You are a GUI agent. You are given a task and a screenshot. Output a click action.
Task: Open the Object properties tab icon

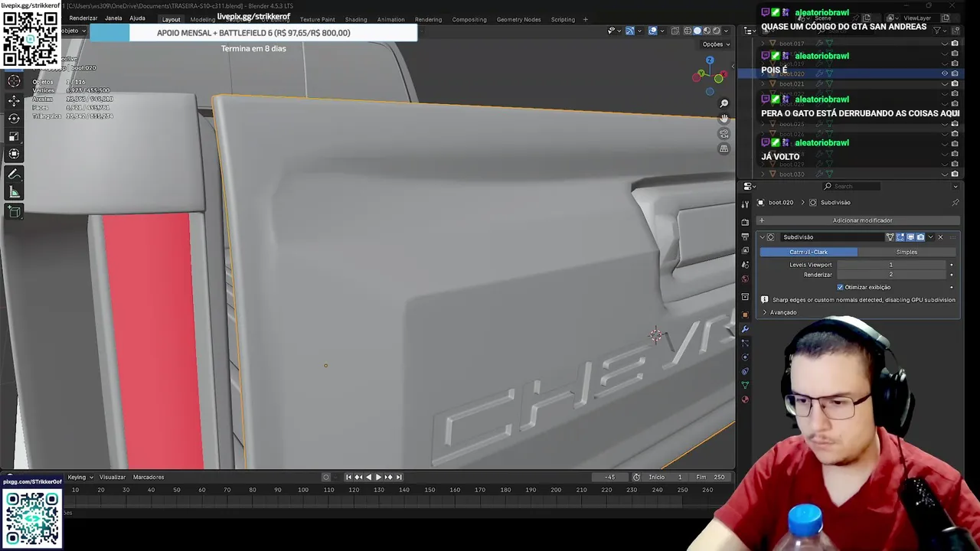point(745,314)
